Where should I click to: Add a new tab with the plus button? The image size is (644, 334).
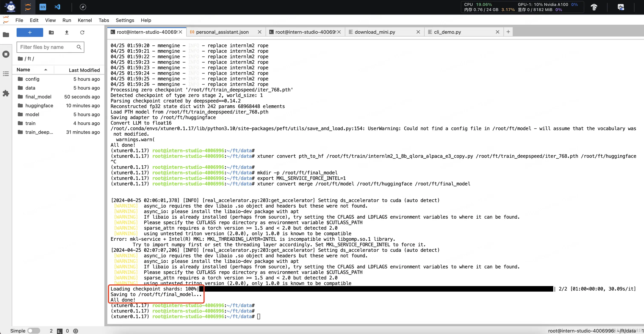coord(508,32)
